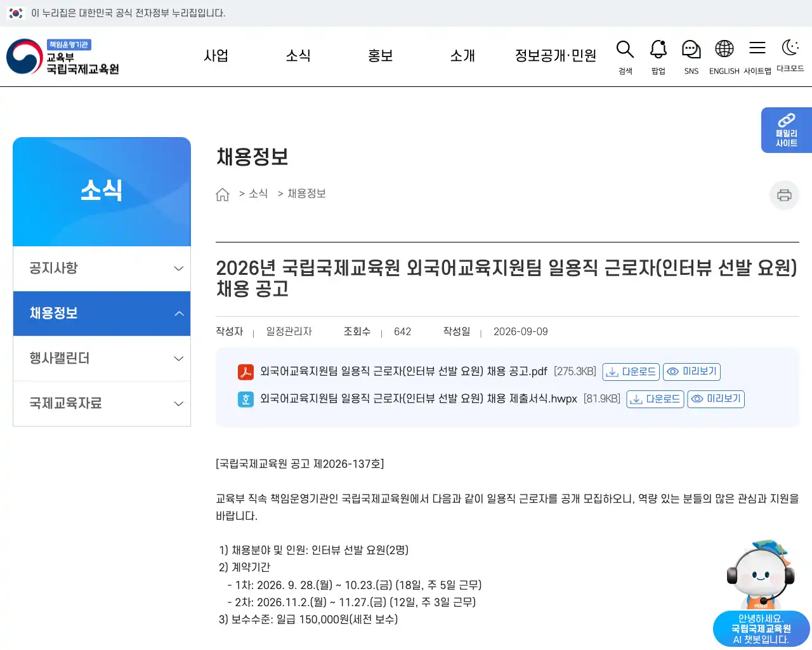
Task: Click the 2차 contract period line
Action: point(351,602)
